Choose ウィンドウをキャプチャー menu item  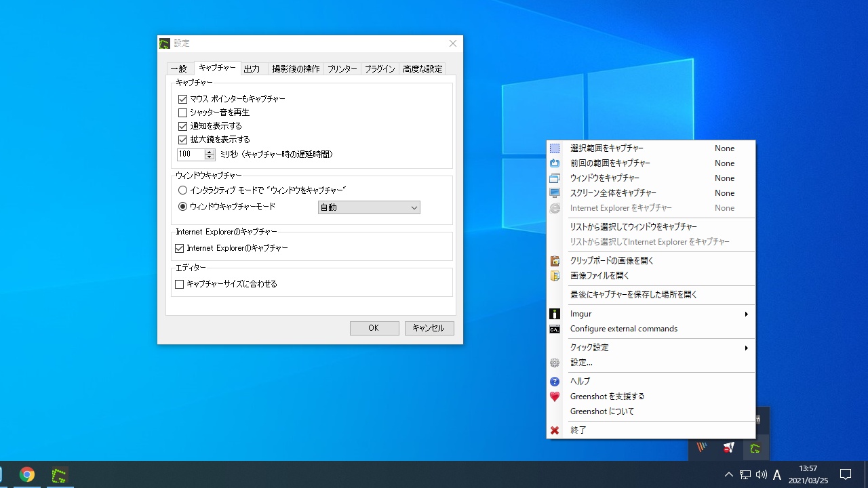tap(651, 178)
